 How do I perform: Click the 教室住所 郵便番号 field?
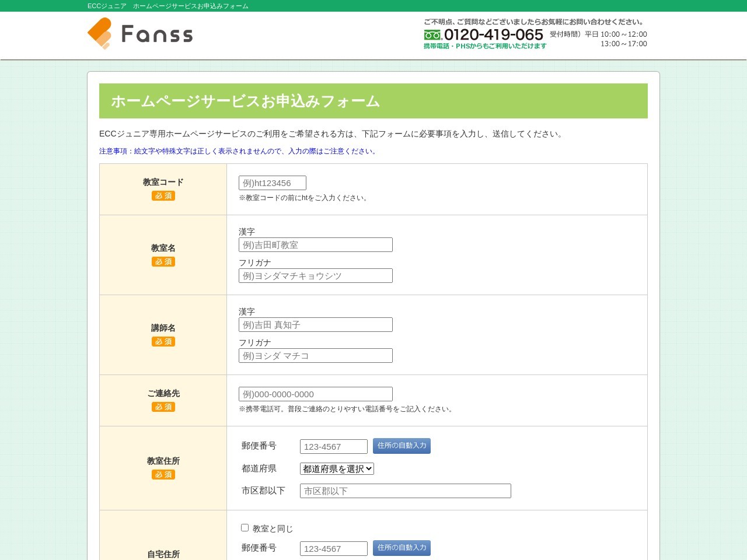click(x=333, y=447)
